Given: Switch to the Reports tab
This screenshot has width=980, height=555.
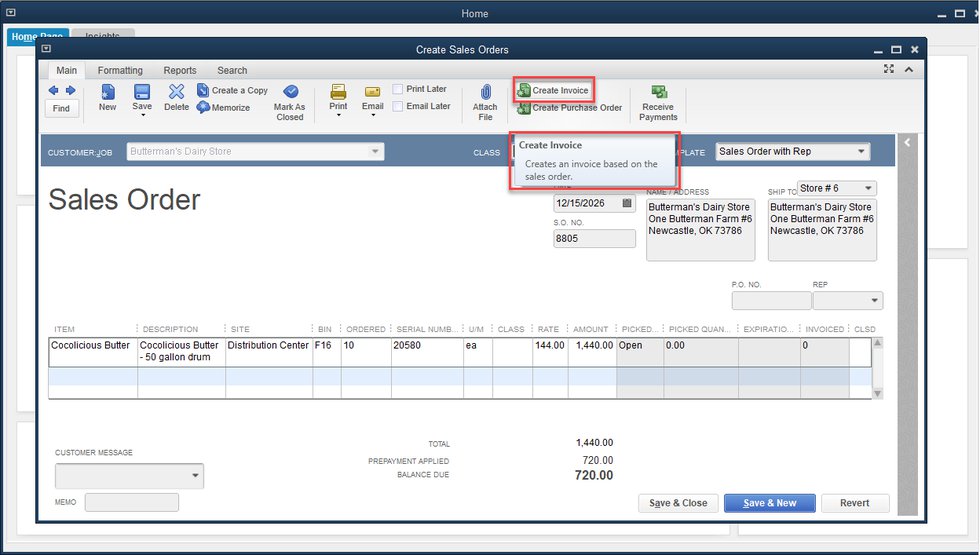Looking at the screenshot, I should coord(180,70).
